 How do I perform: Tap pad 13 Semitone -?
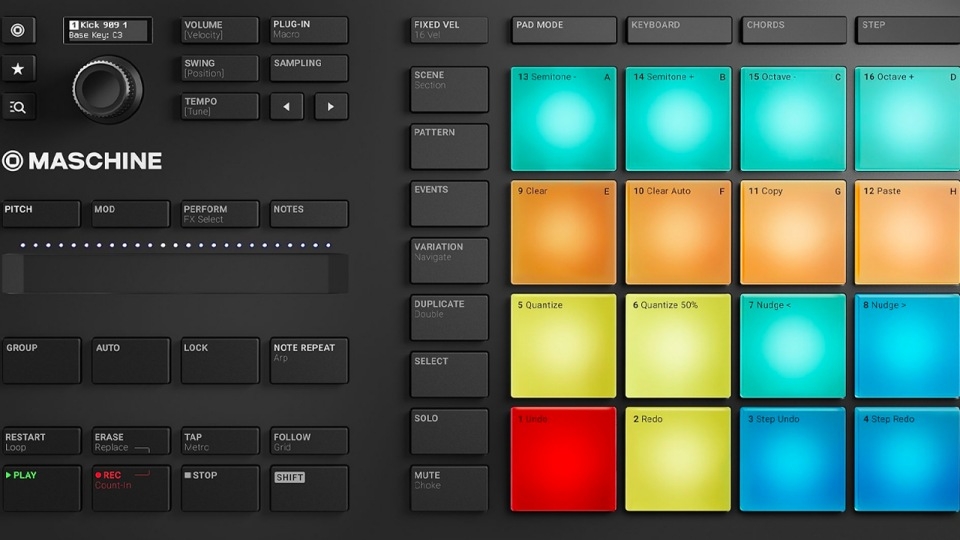click(x=564, y=119)
